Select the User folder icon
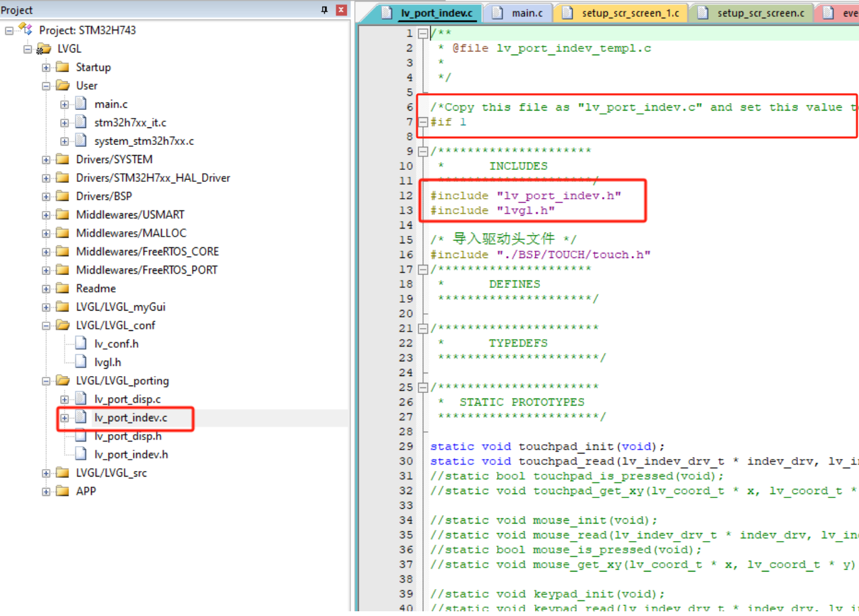 (63, 86)
